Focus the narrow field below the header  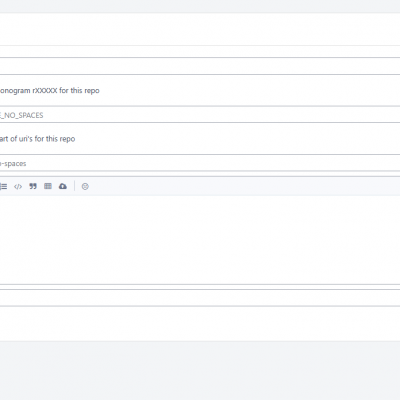(200, 51)
